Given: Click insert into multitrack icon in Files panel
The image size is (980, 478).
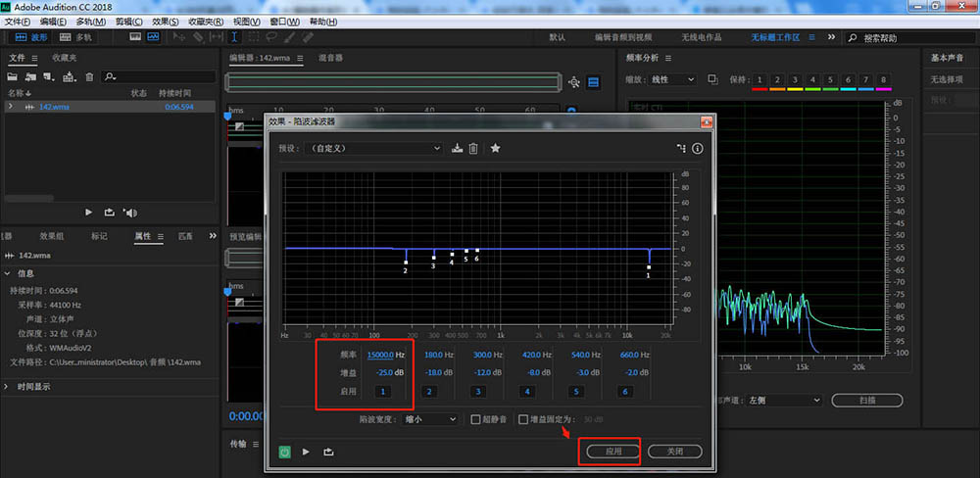Looking at the screenshot, I should point(70,76).
